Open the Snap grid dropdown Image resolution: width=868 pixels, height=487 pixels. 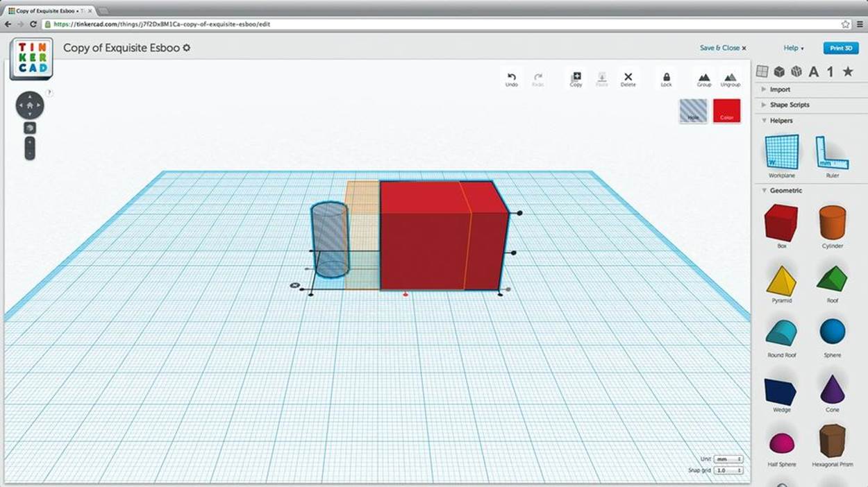point(728,470)
